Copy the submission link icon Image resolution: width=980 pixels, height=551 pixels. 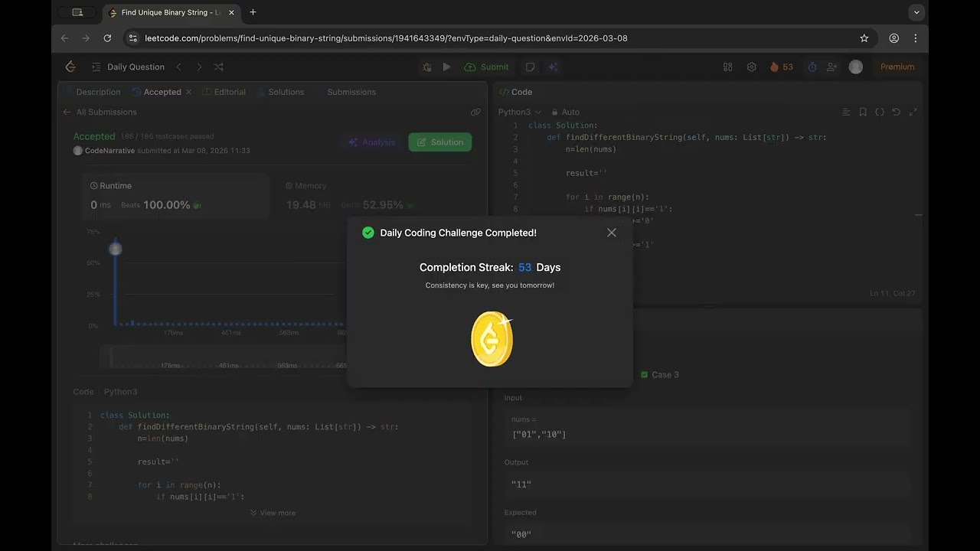point(475,112)
